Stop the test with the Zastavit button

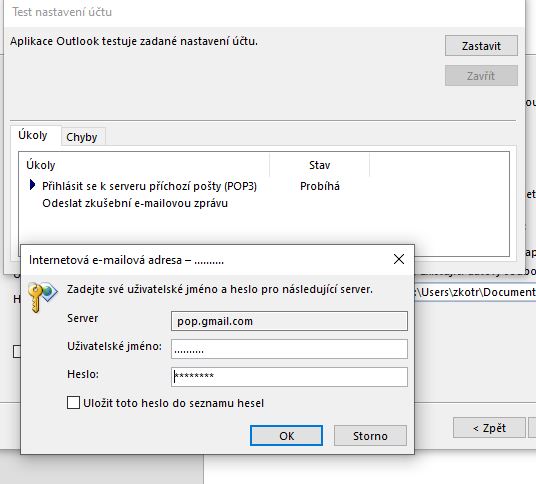[x=481, y=45]
